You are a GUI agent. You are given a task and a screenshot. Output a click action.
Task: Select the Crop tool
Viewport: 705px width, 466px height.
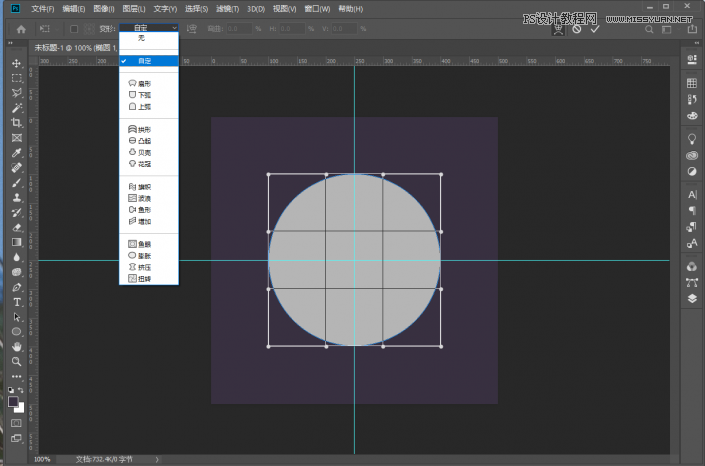click(x=17, y=122)
